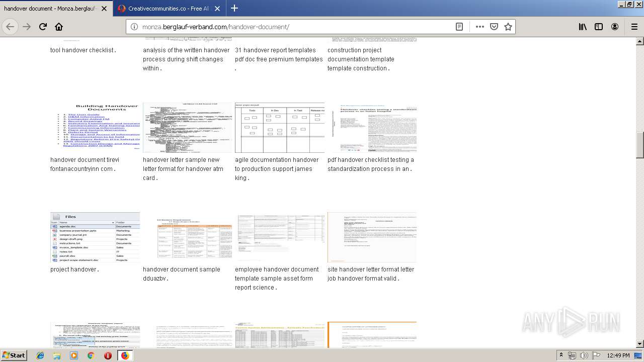The width and height of the screenshot is (644, 362).
Task: Show site information icon in address bar
Action: [134, 27]
